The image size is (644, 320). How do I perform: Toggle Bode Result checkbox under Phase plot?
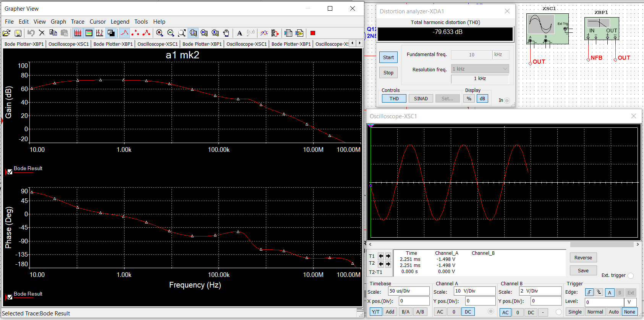(x=10, y=297)
